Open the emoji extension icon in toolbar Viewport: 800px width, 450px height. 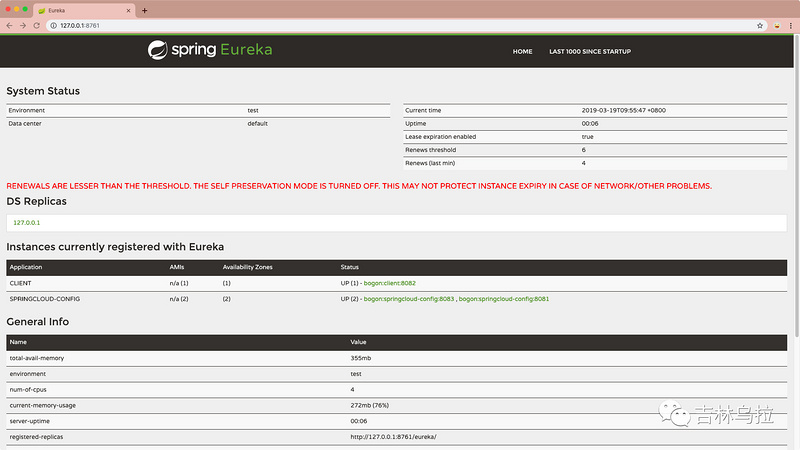777,26
